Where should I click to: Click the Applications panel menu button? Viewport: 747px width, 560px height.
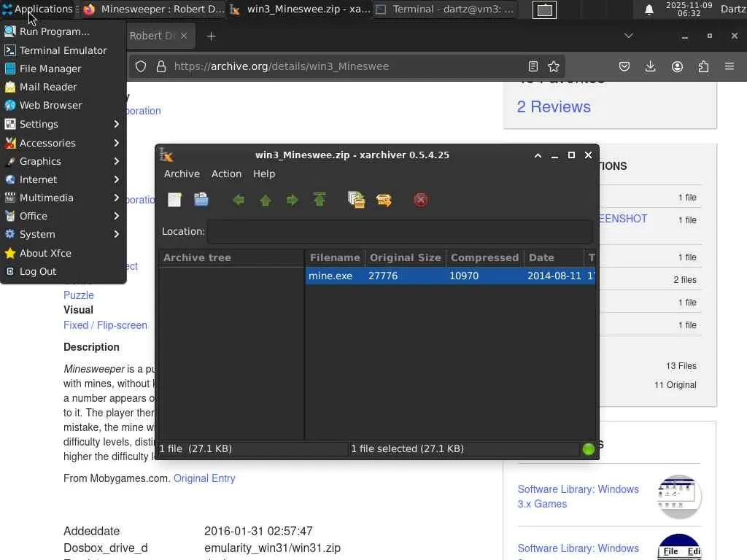[x=38, y=9]
